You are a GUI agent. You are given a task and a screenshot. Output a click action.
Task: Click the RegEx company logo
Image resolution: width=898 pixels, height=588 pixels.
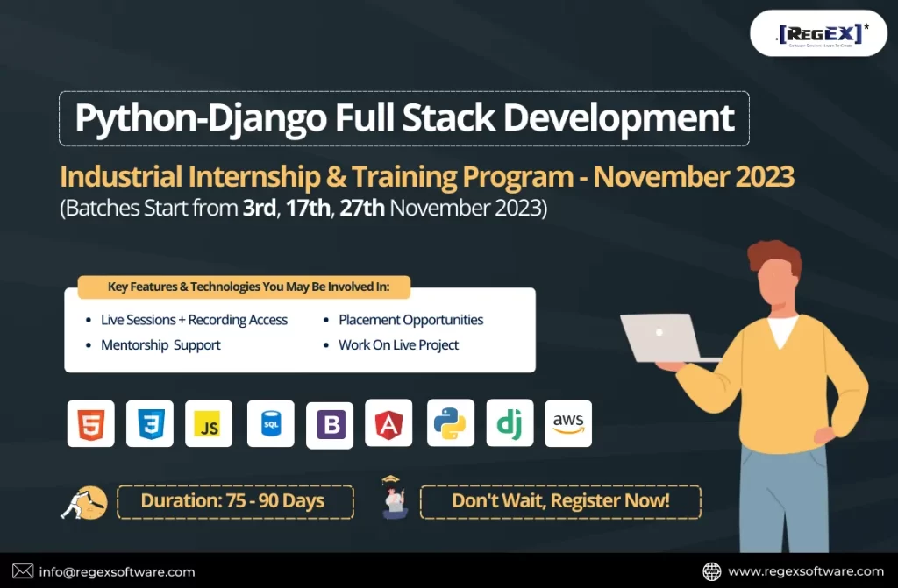(x=818, y=33)
